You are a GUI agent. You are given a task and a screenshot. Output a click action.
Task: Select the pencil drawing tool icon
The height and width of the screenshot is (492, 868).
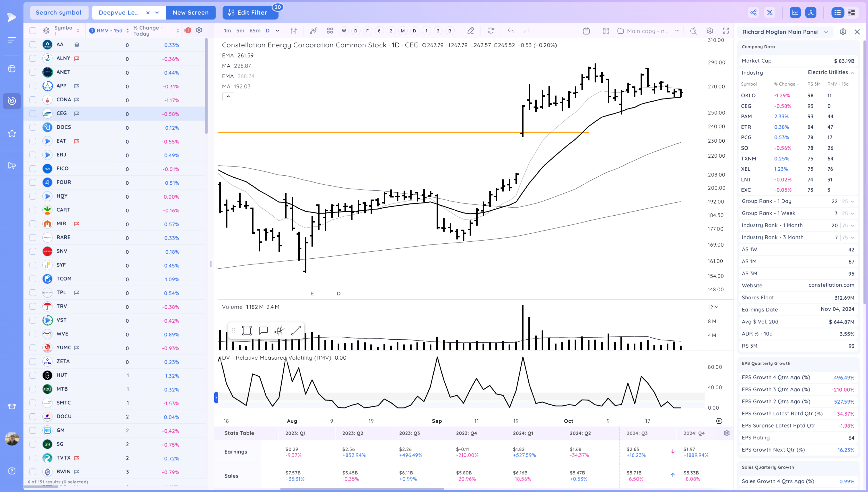pos(470,31)
